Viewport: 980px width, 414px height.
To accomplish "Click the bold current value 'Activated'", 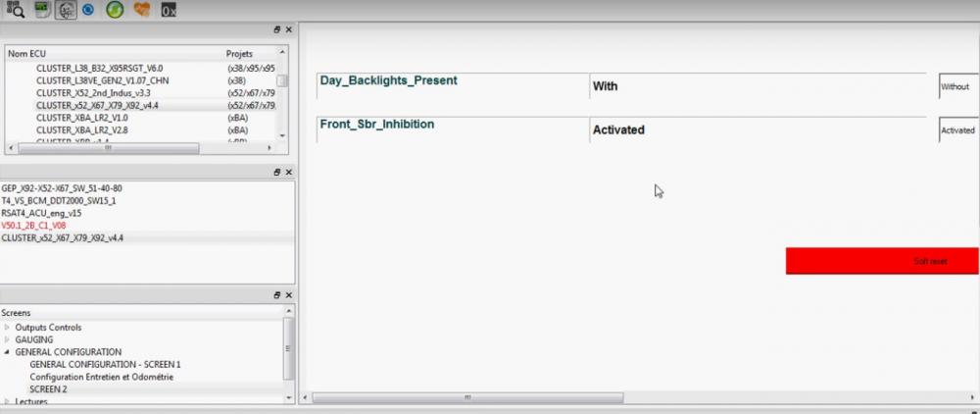I will coord(618,130).
